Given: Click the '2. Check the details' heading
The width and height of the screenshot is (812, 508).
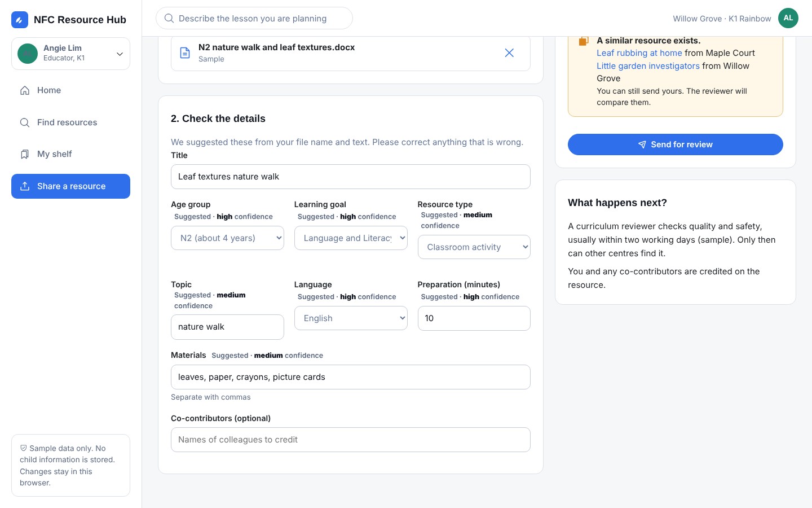Looking at the screenshot, I should tap(218, 119).
